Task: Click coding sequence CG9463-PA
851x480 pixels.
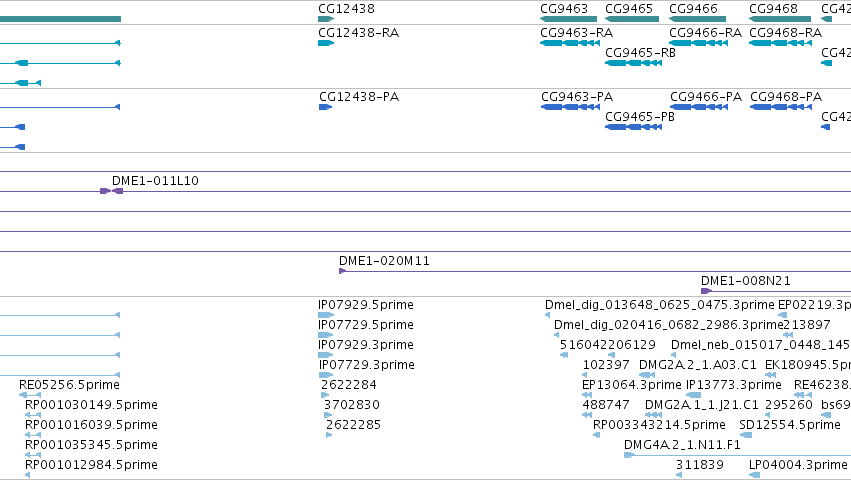Action: pyautogui.click(x=570, y=107)
